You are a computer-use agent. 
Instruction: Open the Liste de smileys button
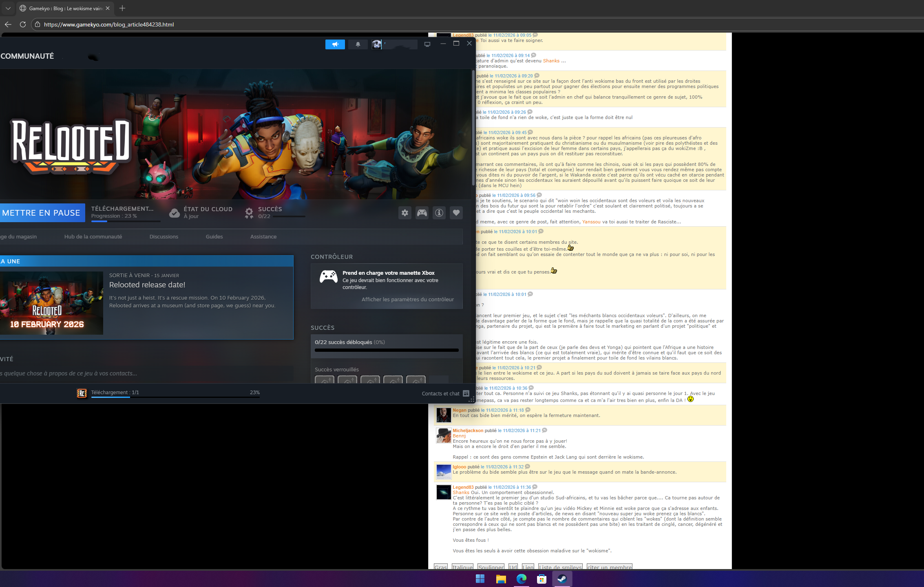560,567
